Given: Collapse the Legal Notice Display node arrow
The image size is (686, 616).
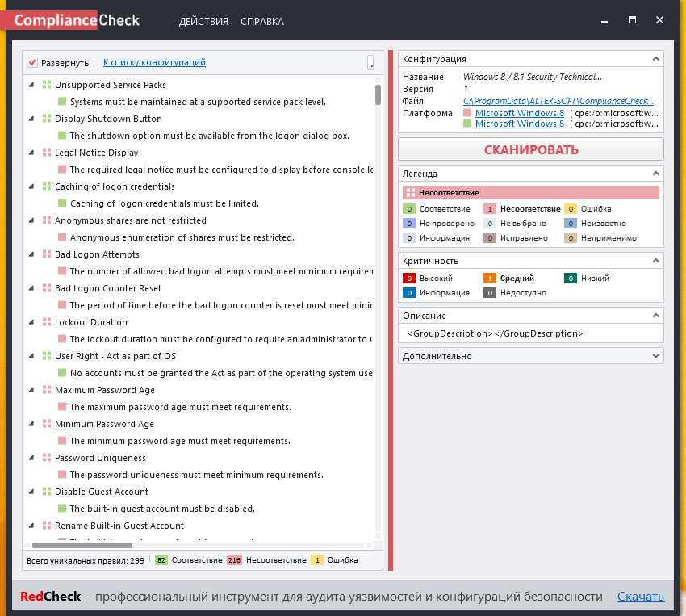Looking at the screenshot, I should (x=31, y=153).
